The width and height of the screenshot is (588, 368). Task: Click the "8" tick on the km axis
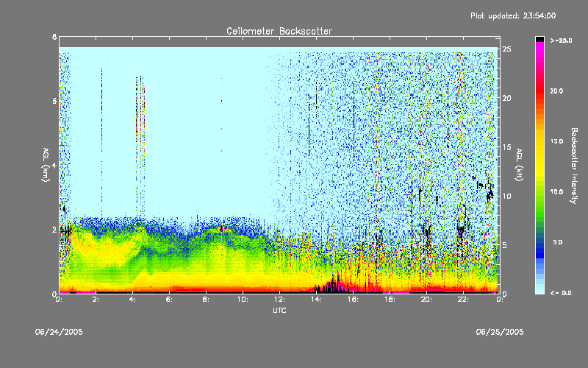pos(54,37)
